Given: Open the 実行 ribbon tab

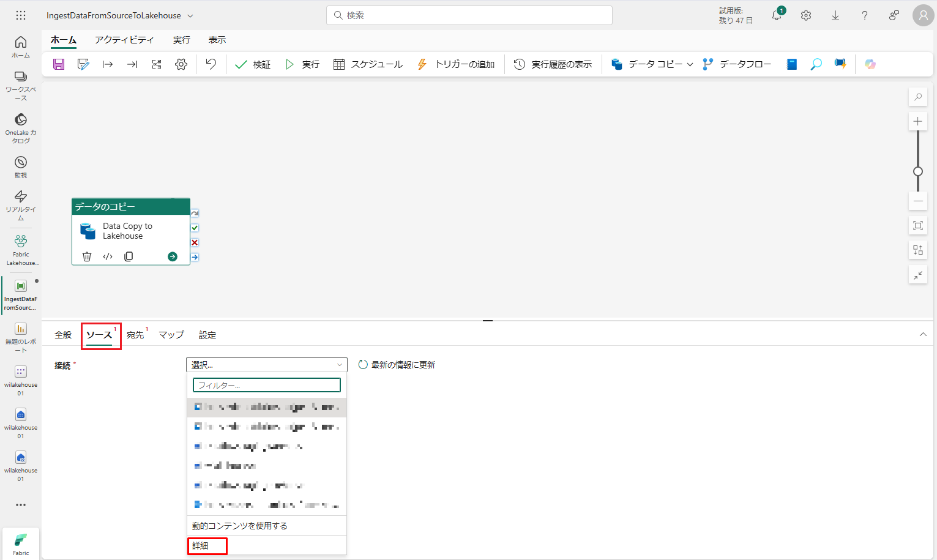Looking at the screenshot, I should click(x=182, y=40).
